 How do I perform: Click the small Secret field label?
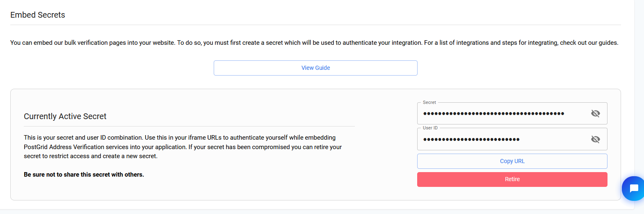(429, 102)
